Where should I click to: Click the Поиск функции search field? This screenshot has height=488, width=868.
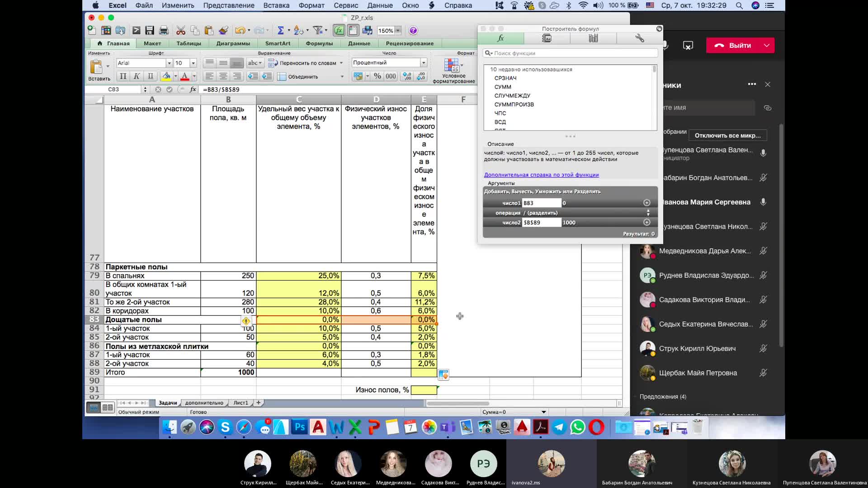coord(570,53)
